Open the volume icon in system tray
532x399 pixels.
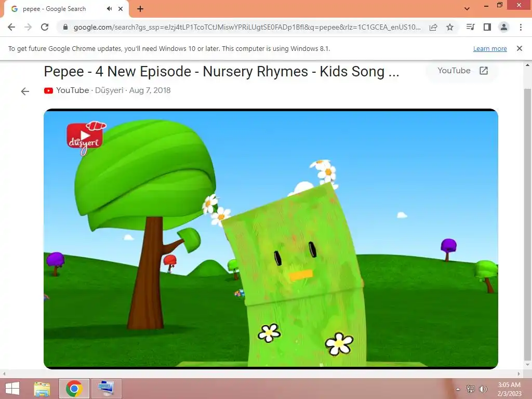pyautogui.click(x=483, y=389)
